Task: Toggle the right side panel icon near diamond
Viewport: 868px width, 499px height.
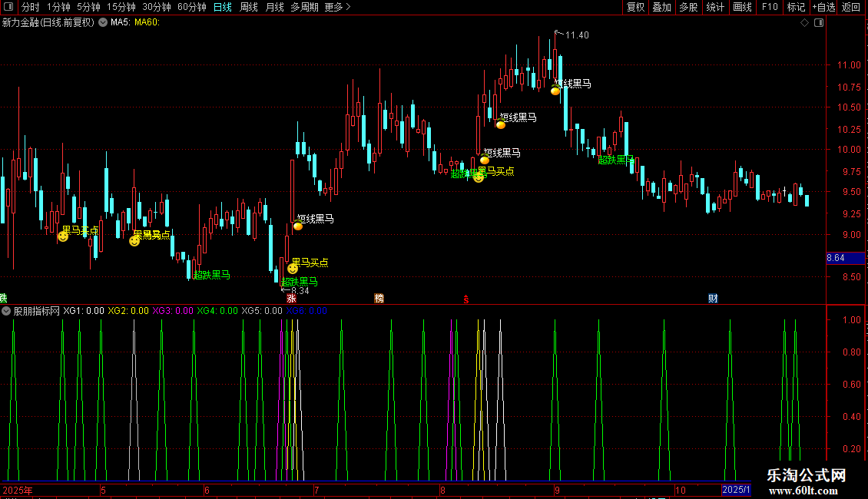Action: [819, 23]
